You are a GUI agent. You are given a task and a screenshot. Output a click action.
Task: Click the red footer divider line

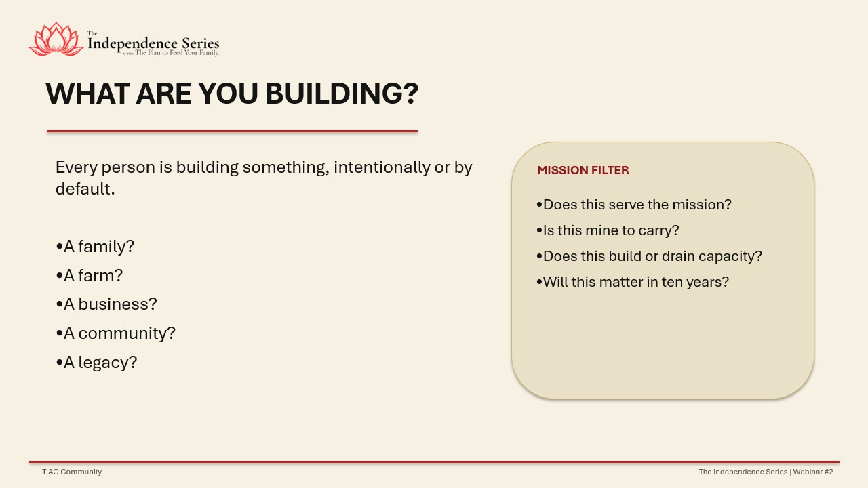point(434,462)
